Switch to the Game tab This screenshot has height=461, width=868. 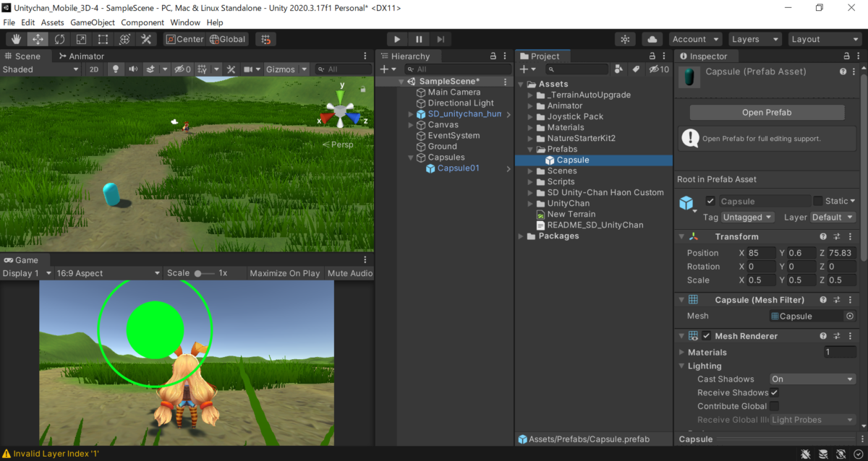point(22,260)
